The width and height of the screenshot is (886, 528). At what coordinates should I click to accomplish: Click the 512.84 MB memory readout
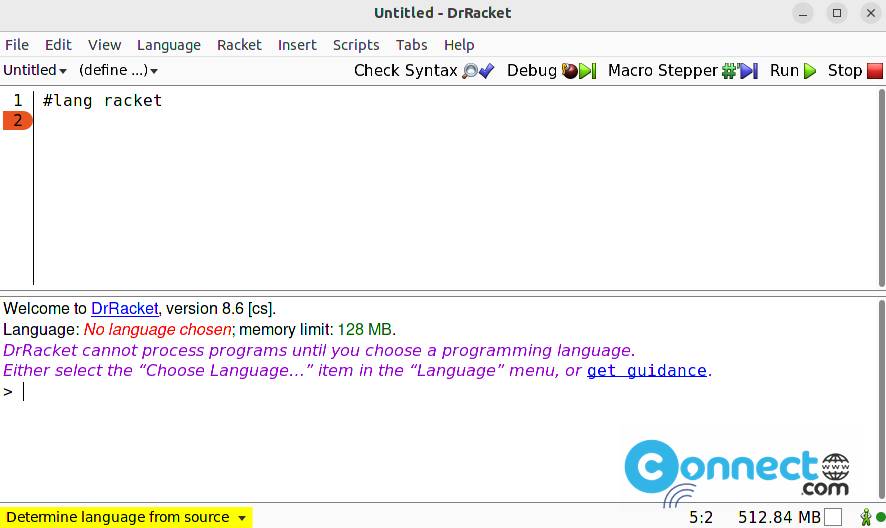click(779, 517)
